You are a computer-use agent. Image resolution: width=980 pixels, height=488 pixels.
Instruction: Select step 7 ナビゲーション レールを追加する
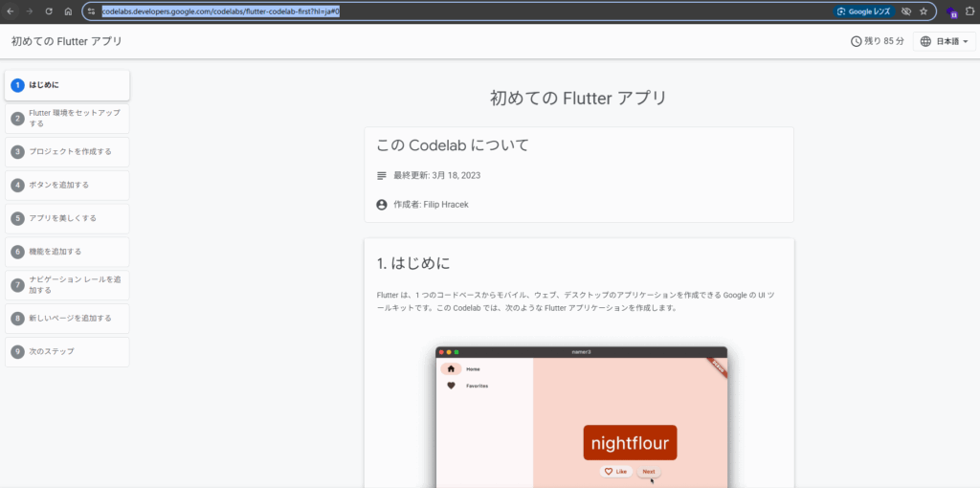[x=67, y=285]
